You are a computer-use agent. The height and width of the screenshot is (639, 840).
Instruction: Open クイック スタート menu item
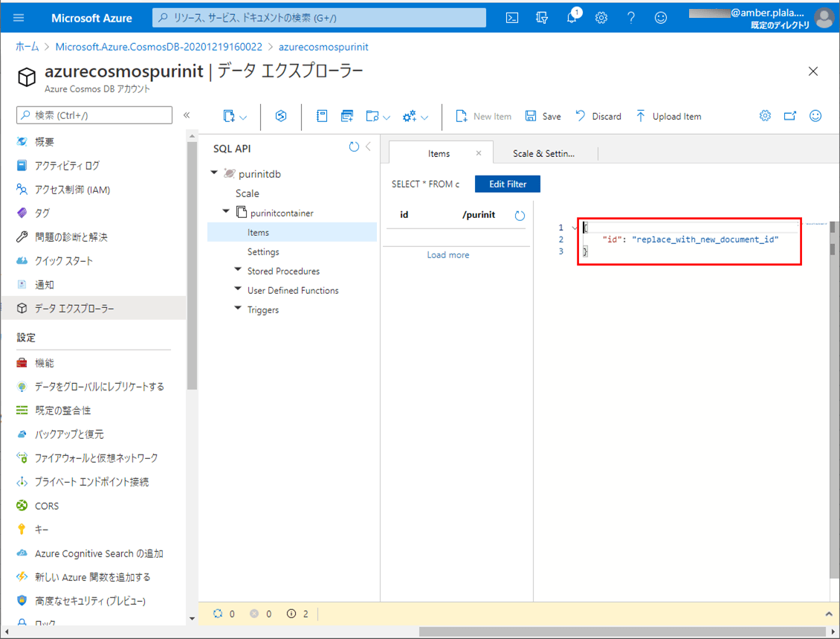[x=64, y=261]
